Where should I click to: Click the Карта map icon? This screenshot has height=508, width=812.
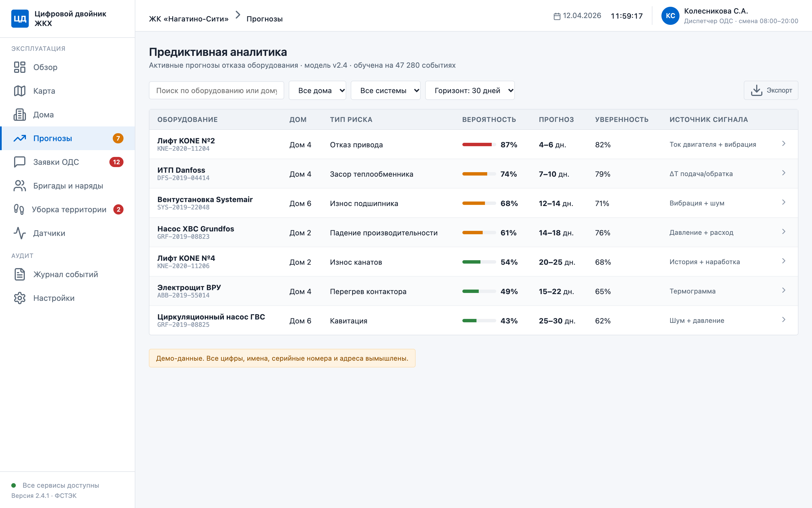pyautogui.click(x=20, y=91)
